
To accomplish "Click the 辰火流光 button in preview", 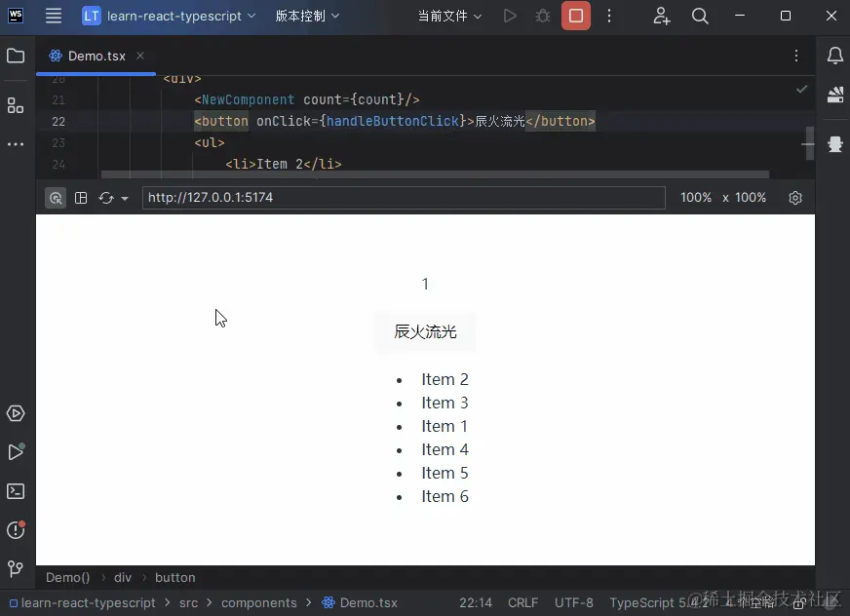I will coord(424,331).
